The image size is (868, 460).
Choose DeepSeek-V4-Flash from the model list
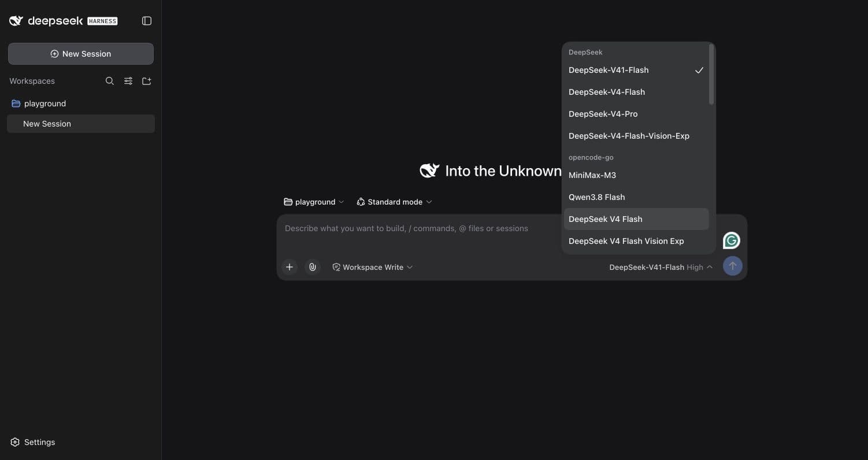click(636, 92)
